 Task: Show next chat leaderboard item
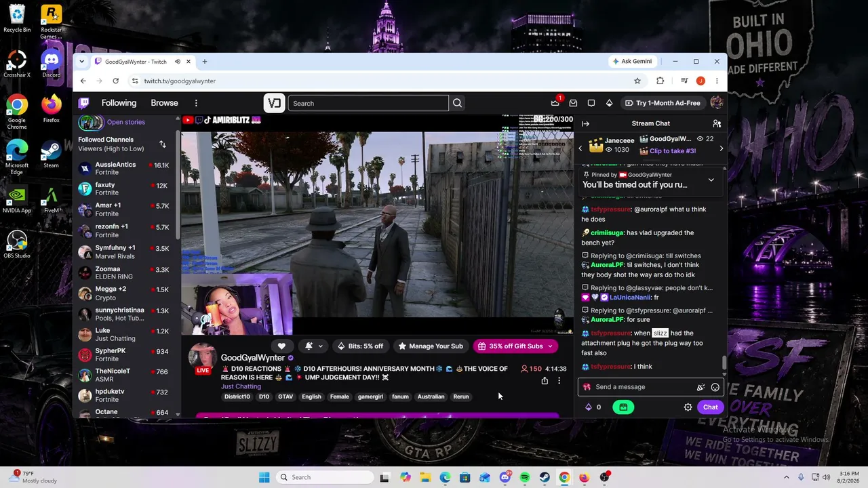click(721, 148)
